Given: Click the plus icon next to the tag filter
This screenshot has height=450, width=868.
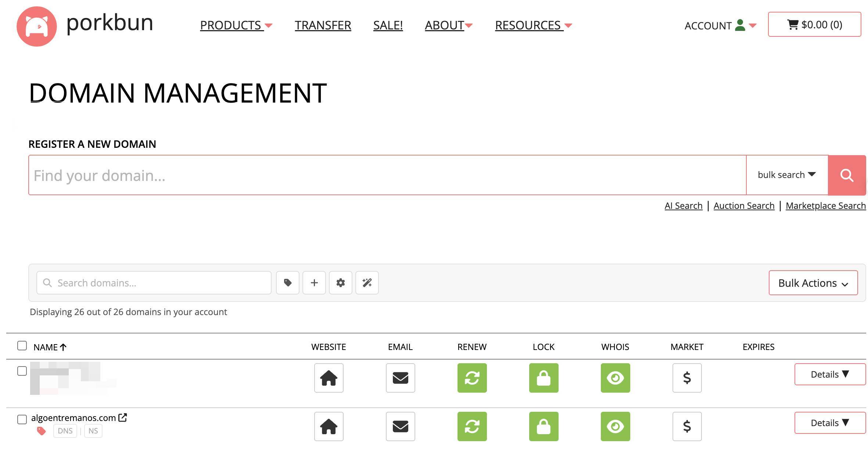Looking at the screenshot, I should [314, 283].
